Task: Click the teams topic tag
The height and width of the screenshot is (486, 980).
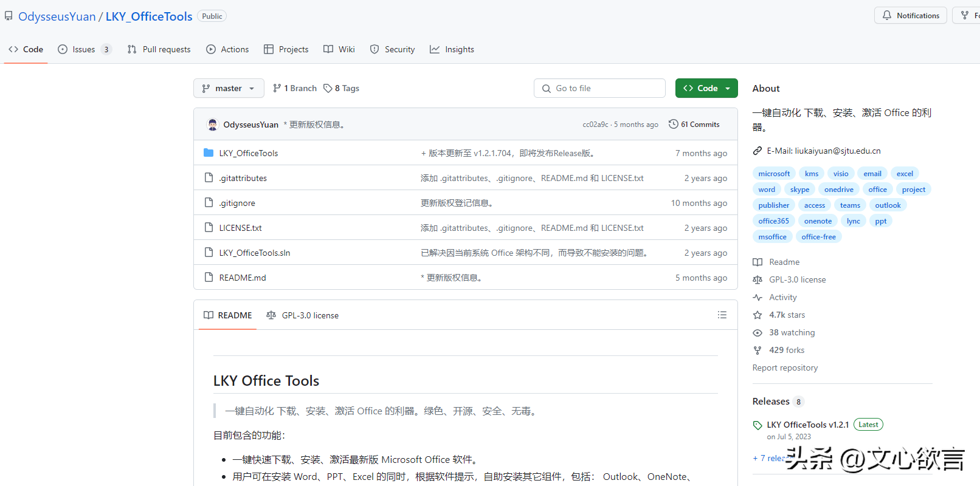Action: coord(850,205)
